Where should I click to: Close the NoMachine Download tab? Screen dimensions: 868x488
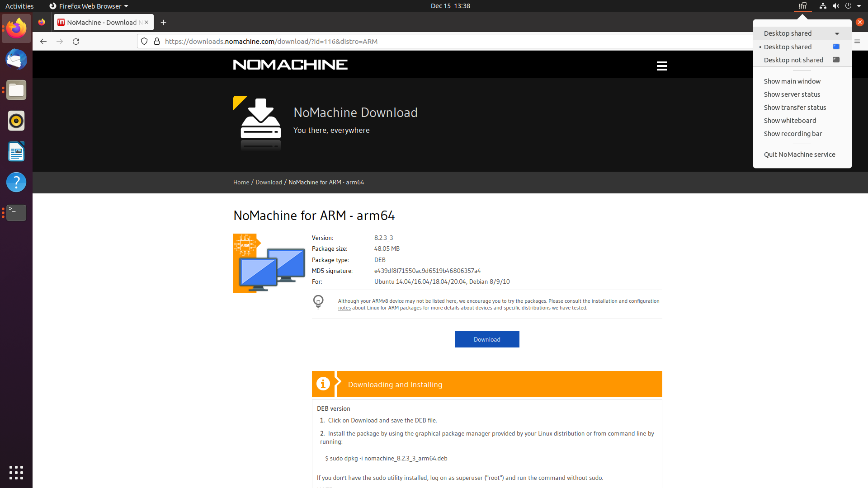coord(146,22)
